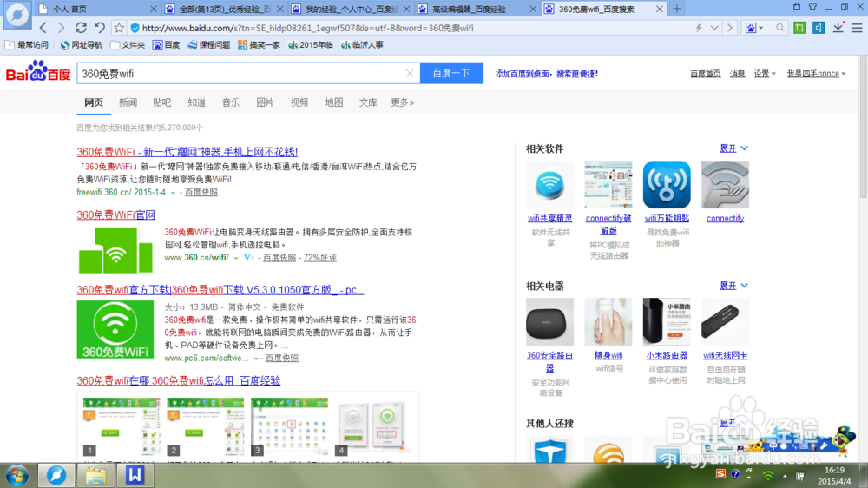Click the magnifier search icon in browser toolbar
868x488 pixels.
(x=780, y=28)
